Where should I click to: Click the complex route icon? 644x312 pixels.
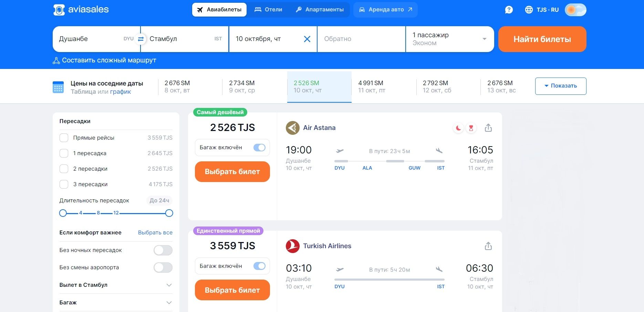tap(56, 61)
